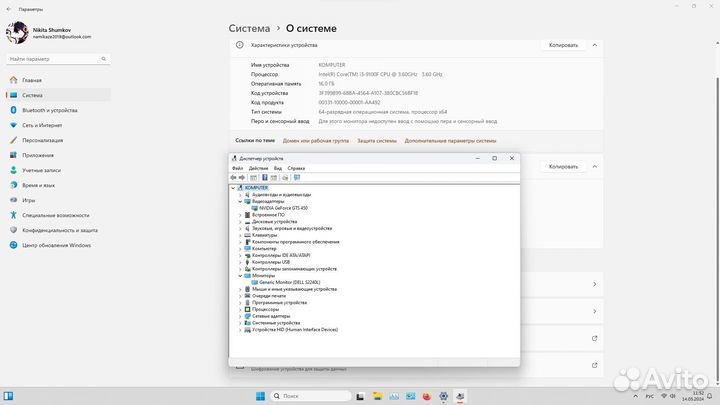Open Firefox from the taskbar
The height and width of the screenshot is (405, 720).
click(x=427, y=395)
